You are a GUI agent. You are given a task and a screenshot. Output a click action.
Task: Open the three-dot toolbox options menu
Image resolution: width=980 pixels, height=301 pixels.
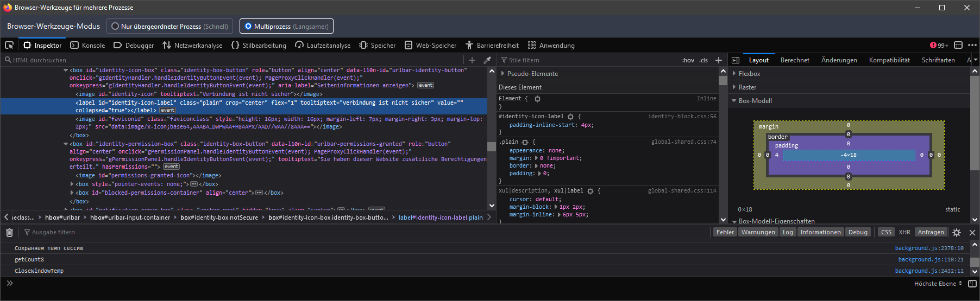pyautogui.click(x=972, y=45)
